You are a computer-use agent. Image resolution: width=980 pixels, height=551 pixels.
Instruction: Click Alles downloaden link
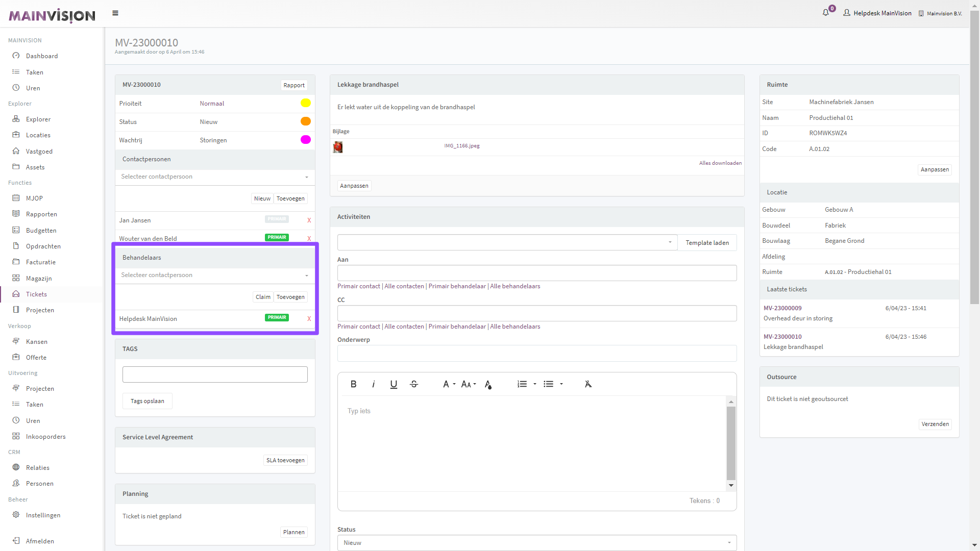point(720,163)
